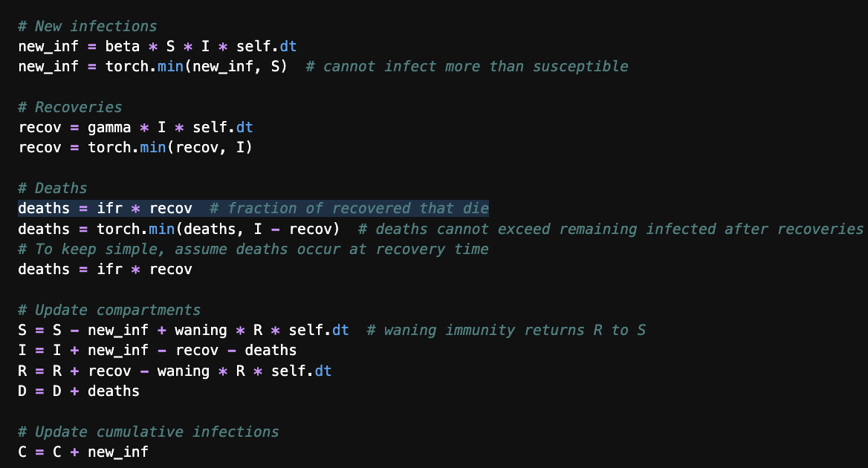Image resolution: width=868 pixels, height=468 pixels.
Task: Click the "# To keep simple" comment line
Action: 253,249
